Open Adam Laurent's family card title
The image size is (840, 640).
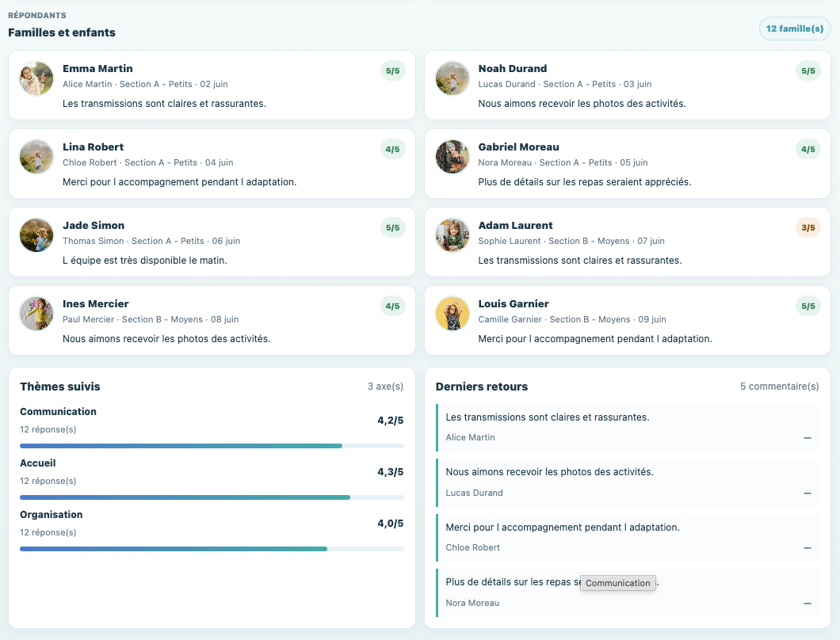(515, 226)
